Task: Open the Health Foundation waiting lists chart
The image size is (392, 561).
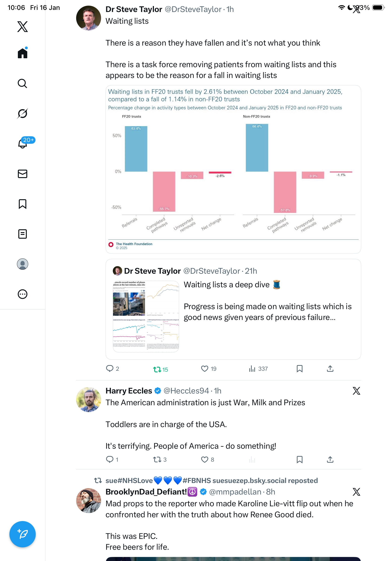Action: tap(233, 169)
